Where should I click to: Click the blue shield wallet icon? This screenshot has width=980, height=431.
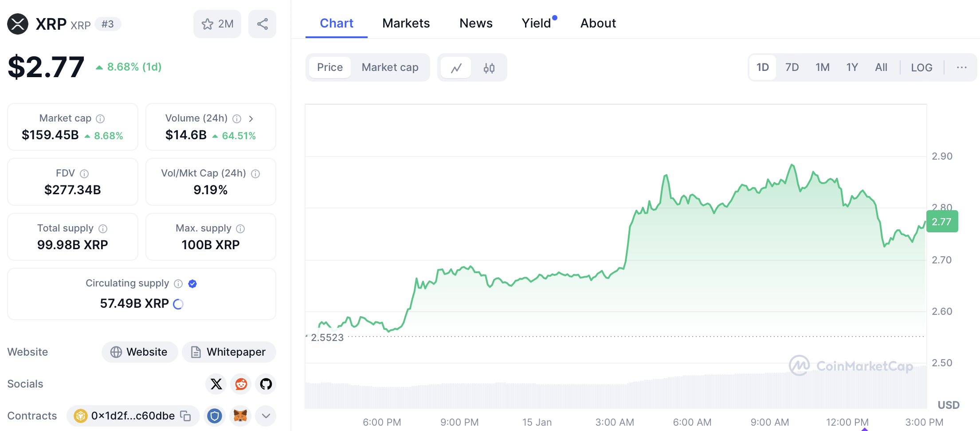(x=215, y=416)
